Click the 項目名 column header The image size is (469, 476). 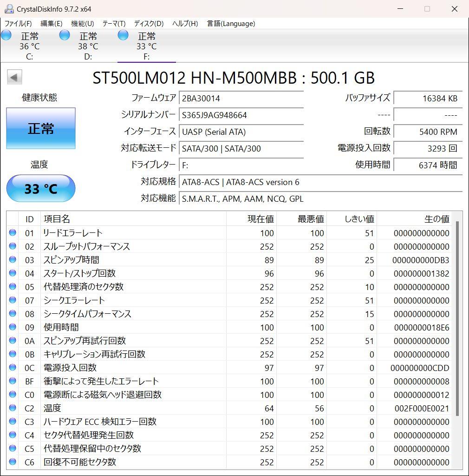pos(133,219)
